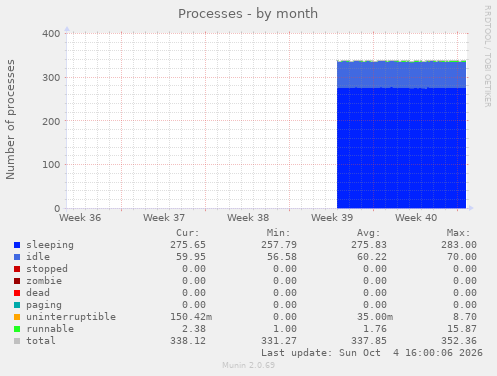Click the 400 y-axis tick label
This screenshot has width=497, height=376.
click(x=51, y=34)
